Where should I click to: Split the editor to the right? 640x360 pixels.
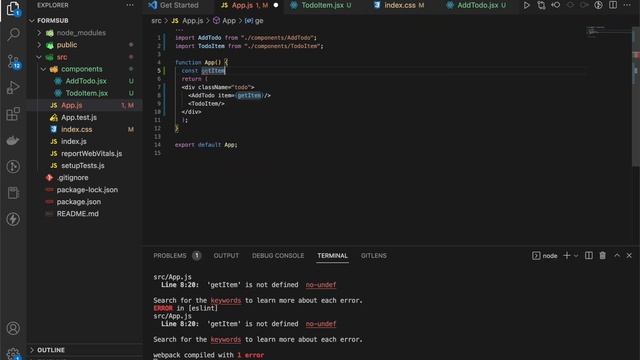tap(613, 5)
